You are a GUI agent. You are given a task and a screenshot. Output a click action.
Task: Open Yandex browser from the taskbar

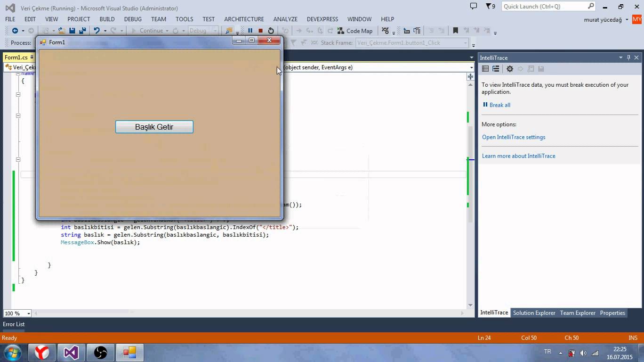tap(42, 353)
